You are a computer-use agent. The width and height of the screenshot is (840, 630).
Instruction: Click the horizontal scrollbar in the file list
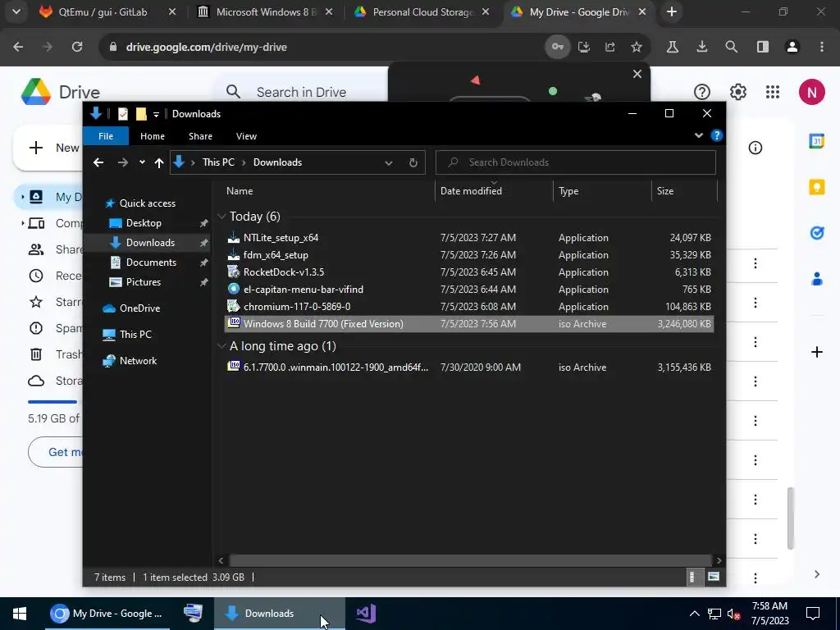point(470,560)
